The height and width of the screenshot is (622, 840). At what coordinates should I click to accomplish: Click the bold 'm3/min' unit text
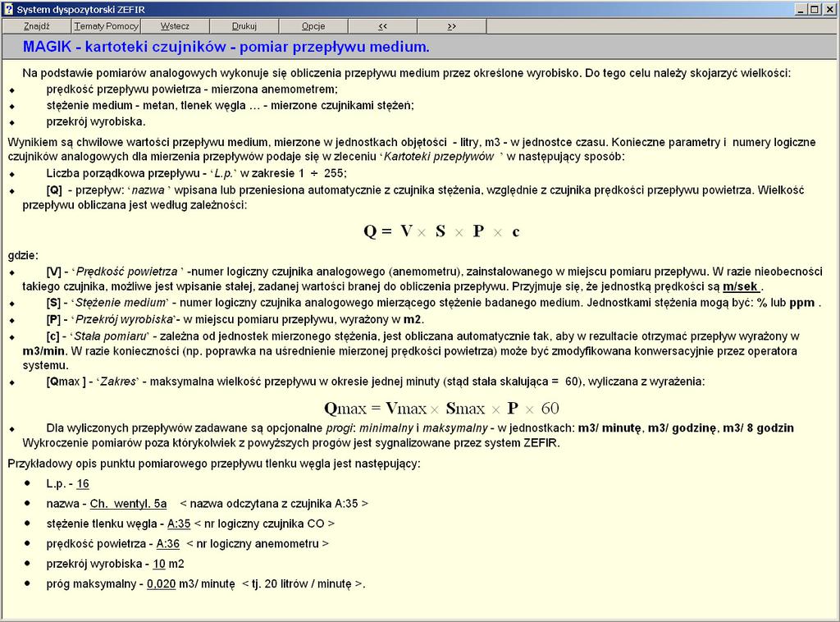(44, 351)
